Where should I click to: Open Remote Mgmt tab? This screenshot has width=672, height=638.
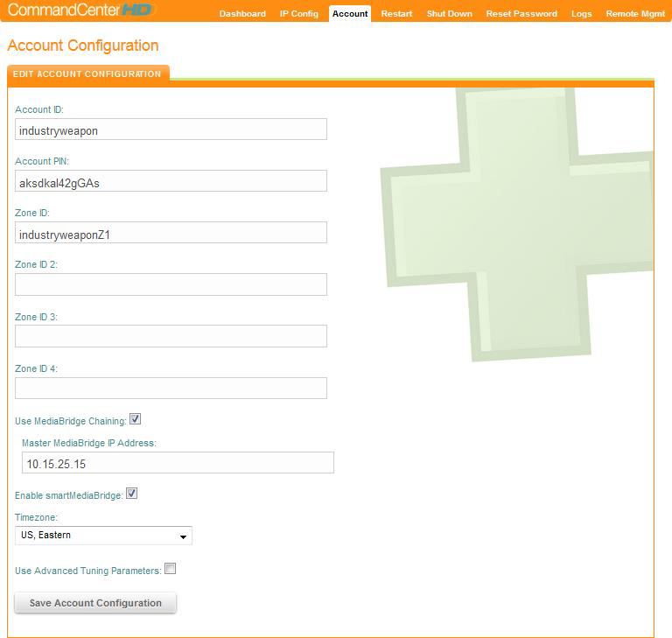635,14
